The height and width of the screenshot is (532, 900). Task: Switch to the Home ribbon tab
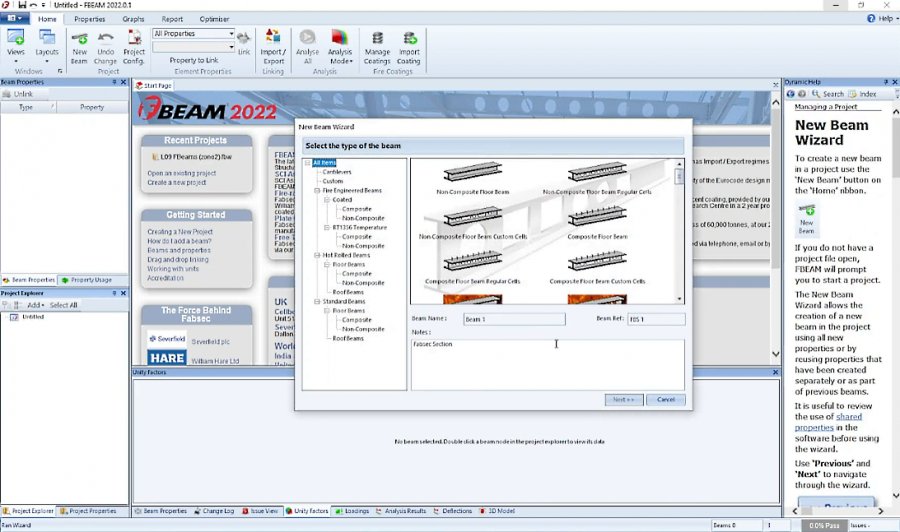pos(47,19)
